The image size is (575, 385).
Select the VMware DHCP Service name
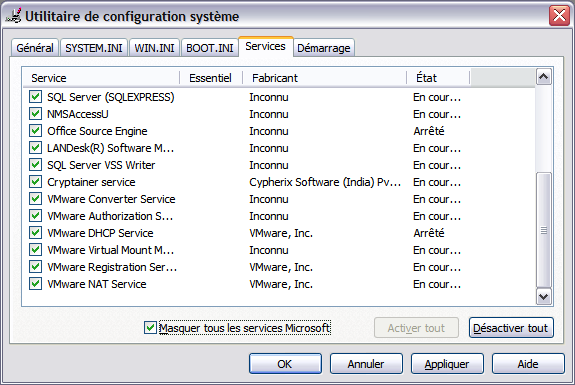coord(100,233)
